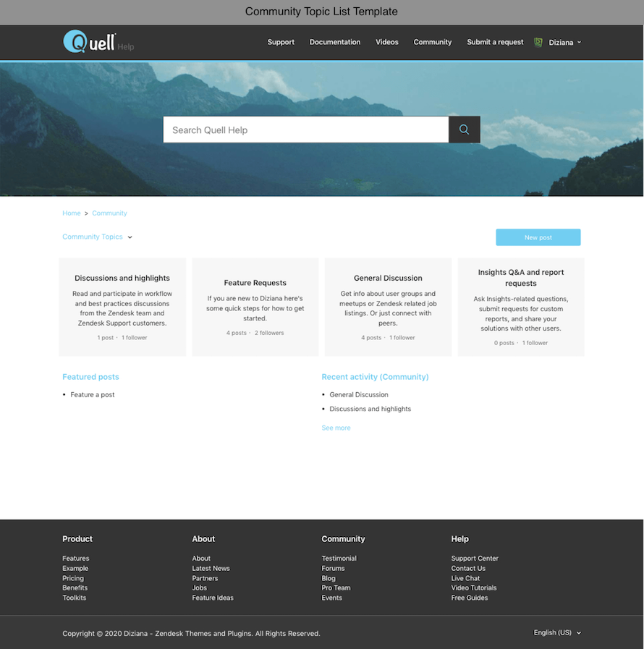Open the Community Topics dropdown
The height and width of the screenshot is (649, 644).
pyautogui.click(x=97, y=237)
